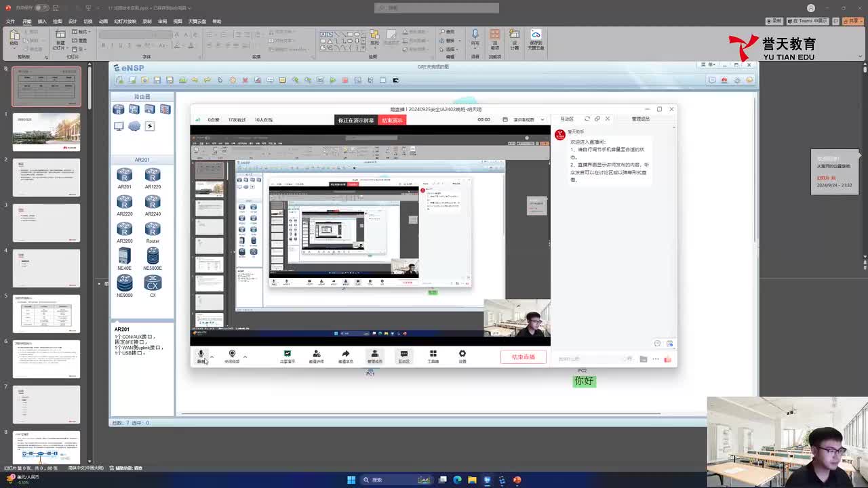Mute the microphone in the live stream toolbar

coord(201,356)
